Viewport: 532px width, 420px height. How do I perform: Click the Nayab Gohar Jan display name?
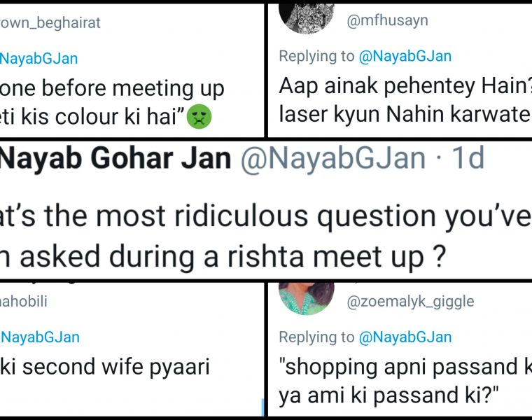(x=115, y=159)
